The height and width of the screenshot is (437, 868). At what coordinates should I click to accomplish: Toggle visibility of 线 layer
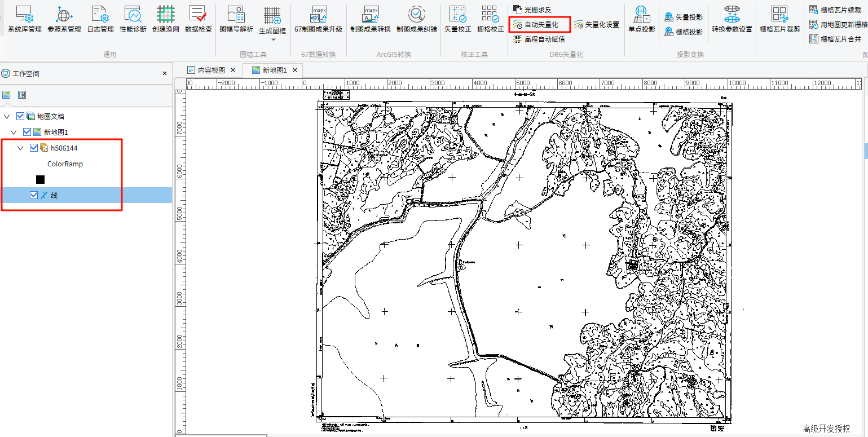coord(34,195)
